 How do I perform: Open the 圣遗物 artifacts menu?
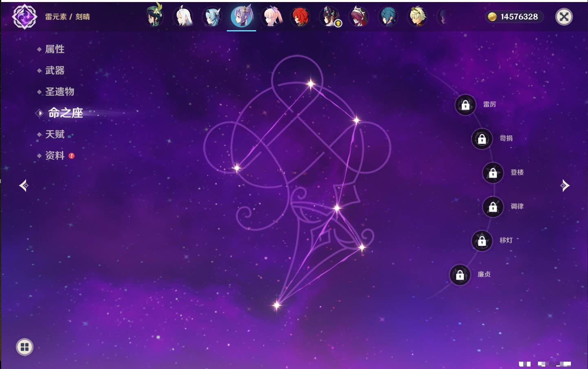(x=59, y=92)
